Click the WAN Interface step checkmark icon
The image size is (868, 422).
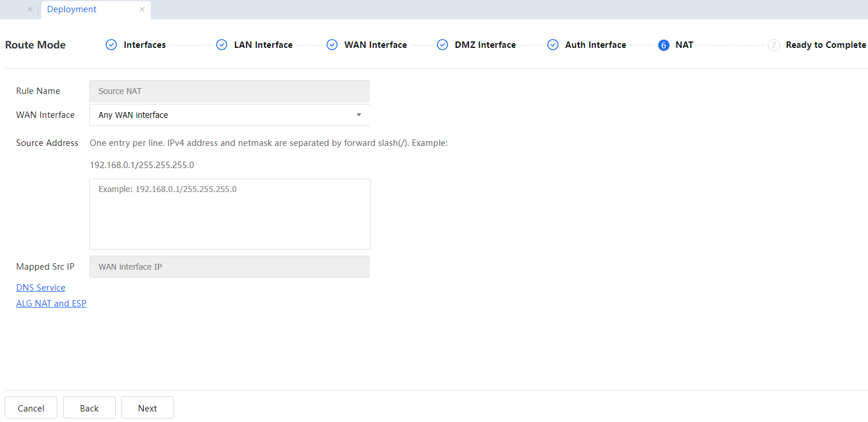pyautogui.click(x=332, y=45)
